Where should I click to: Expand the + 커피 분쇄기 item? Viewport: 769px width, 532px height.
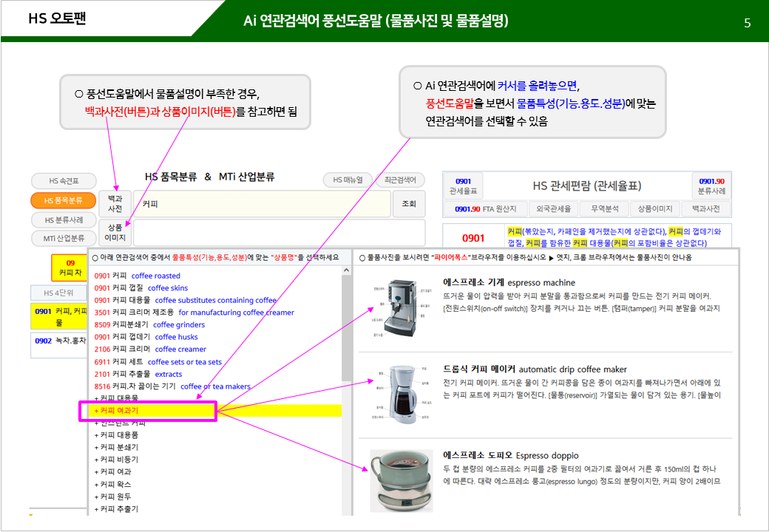(116, 447)
